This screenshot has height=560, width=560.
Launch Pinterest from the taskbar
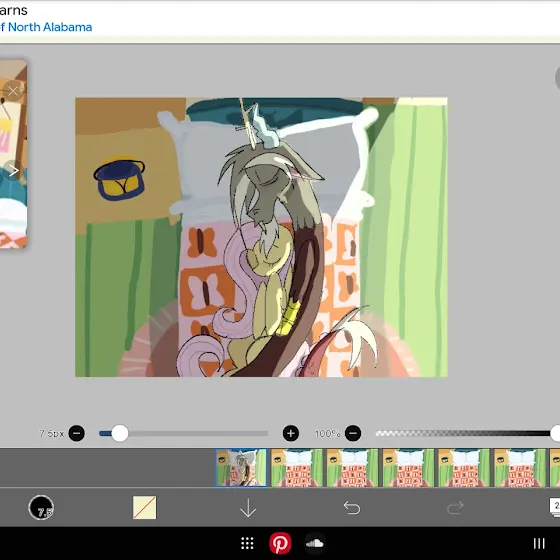coord(280,543)
